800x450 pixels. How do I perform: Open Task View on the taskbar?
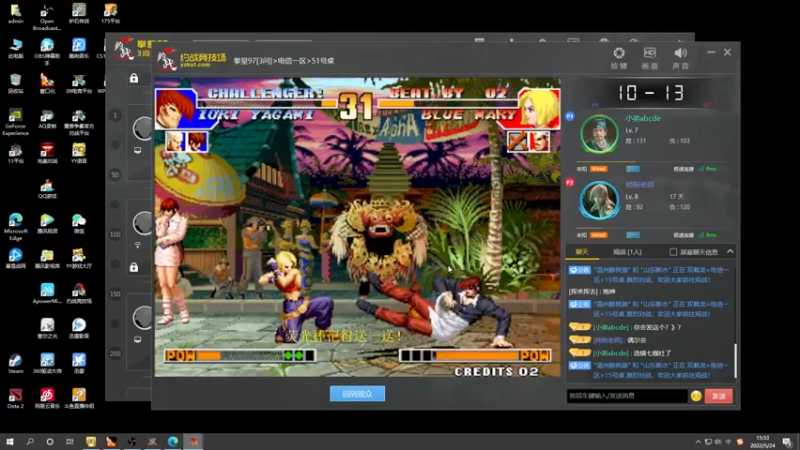pos(70,441)
